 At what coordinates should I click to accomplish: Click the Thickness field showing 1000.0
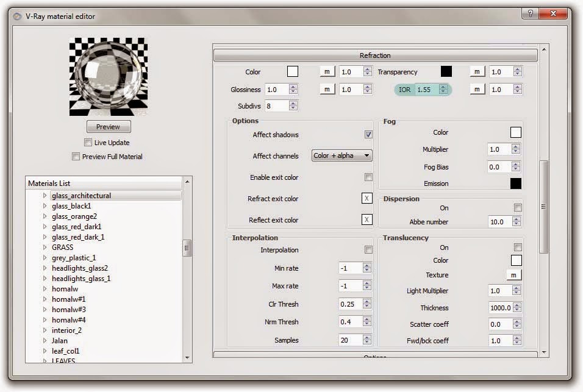click(x=501, y=308)
